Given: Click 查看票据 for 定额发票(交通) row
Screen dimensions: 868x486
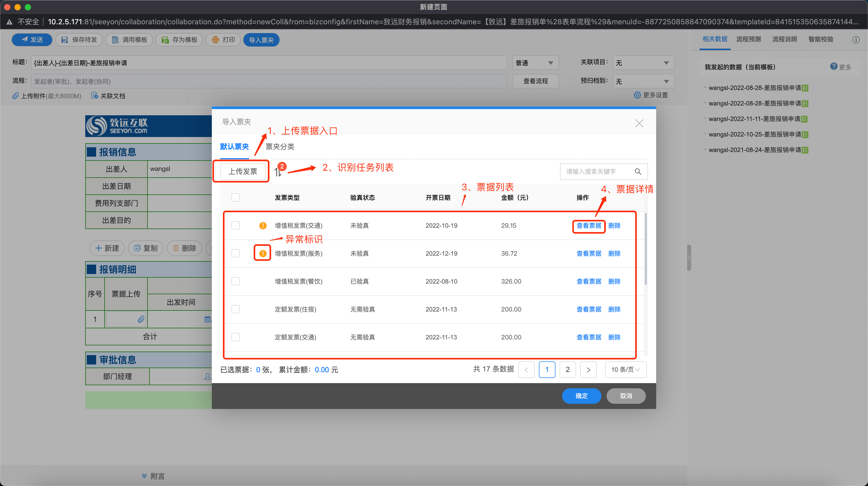Looking at the screenshot, I should coord(589,337).
